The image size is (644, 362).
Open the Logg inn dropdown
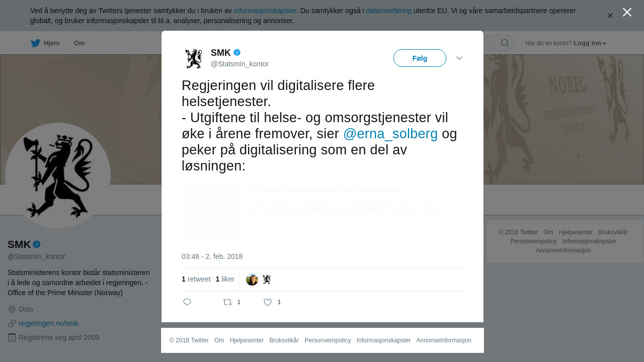[x=590, y=43]
